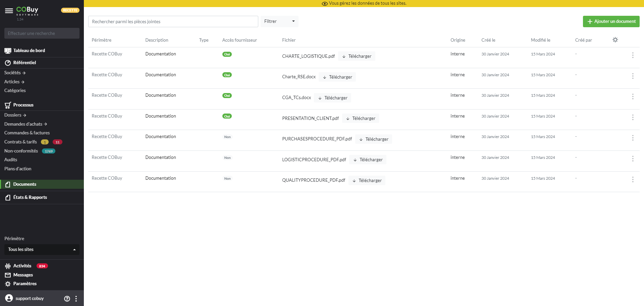
Task: Click the table column settings gear icon
Action: (615, 40)
